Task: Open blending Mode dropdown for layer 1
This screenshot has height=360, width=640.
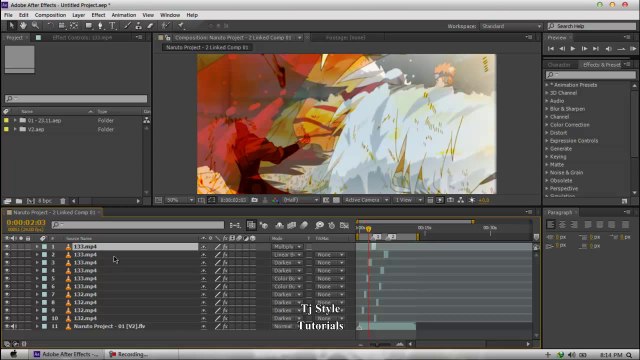Action: tap(287, 247)
